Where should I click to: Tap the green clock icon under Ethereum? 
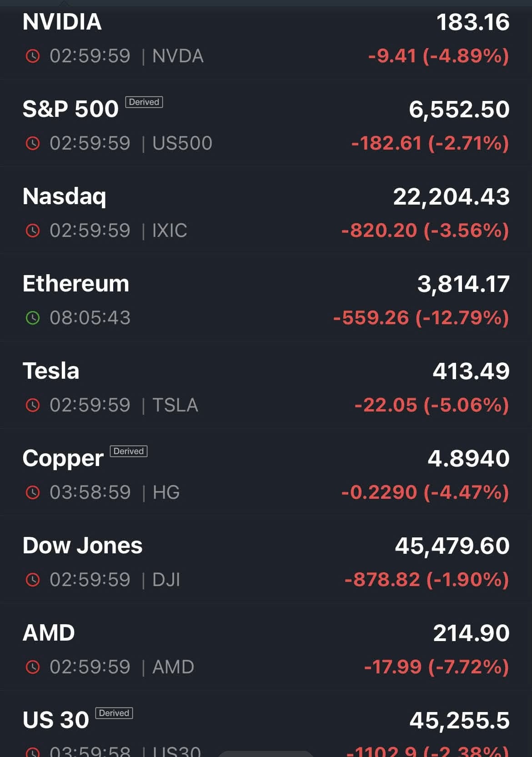tap(33, 318)
